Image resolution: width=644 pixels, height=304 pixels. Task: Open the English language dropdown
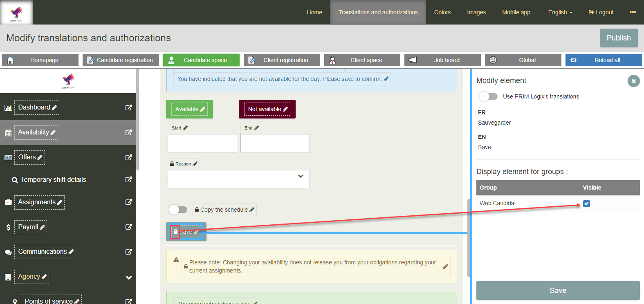click(560, 12)
